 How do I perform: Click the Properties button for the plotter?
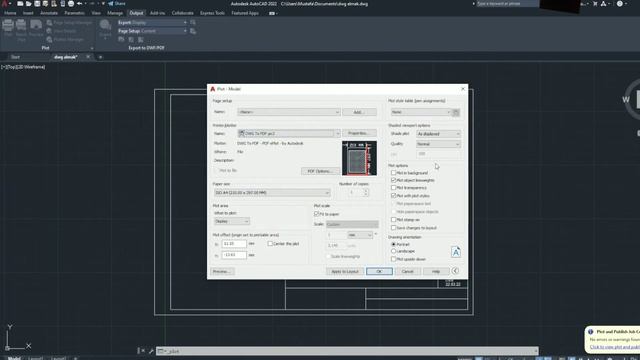(x=359, y=133)
